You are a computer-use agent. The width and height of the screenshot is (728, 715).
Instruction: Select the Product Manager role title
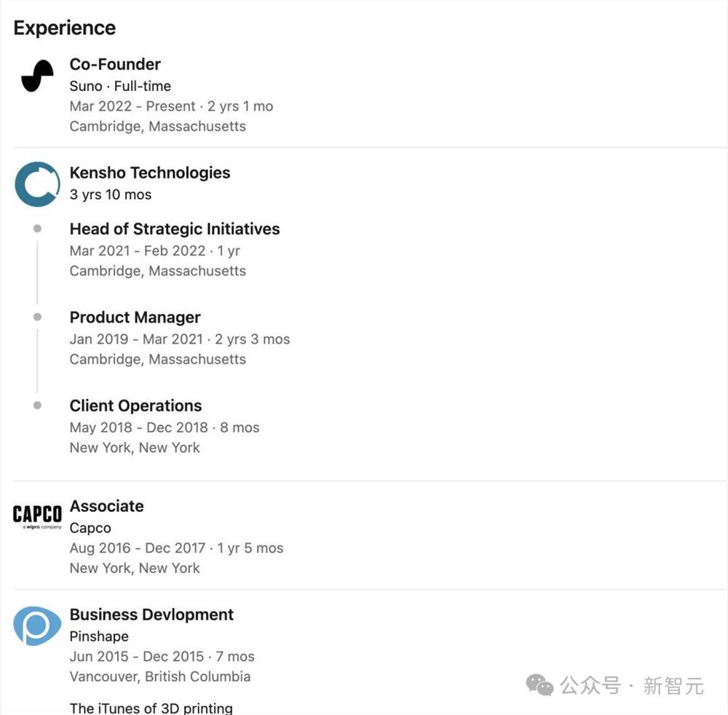135,317
